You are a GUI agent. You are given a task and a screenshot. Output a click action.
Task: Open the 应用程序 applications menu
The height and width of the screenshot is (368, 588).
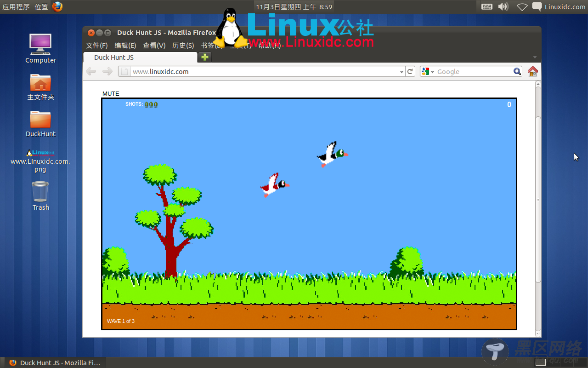[16, 6]
